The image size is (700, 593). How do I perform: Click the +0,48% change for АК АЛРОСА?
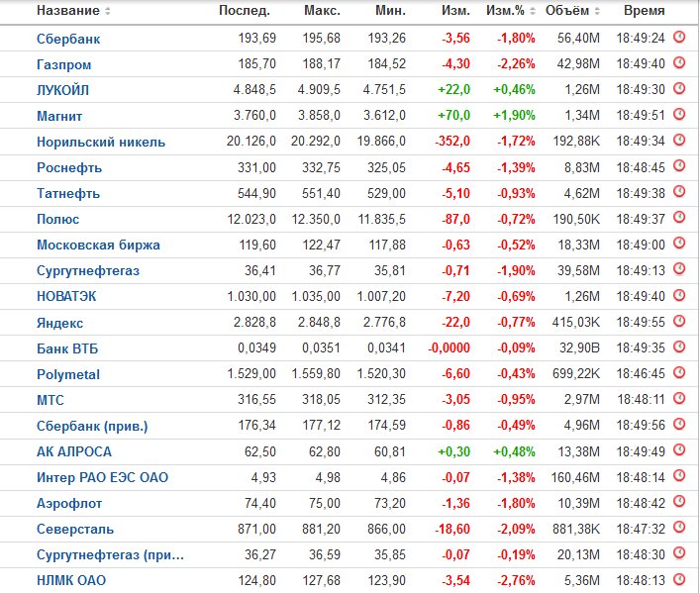point(514,451)
